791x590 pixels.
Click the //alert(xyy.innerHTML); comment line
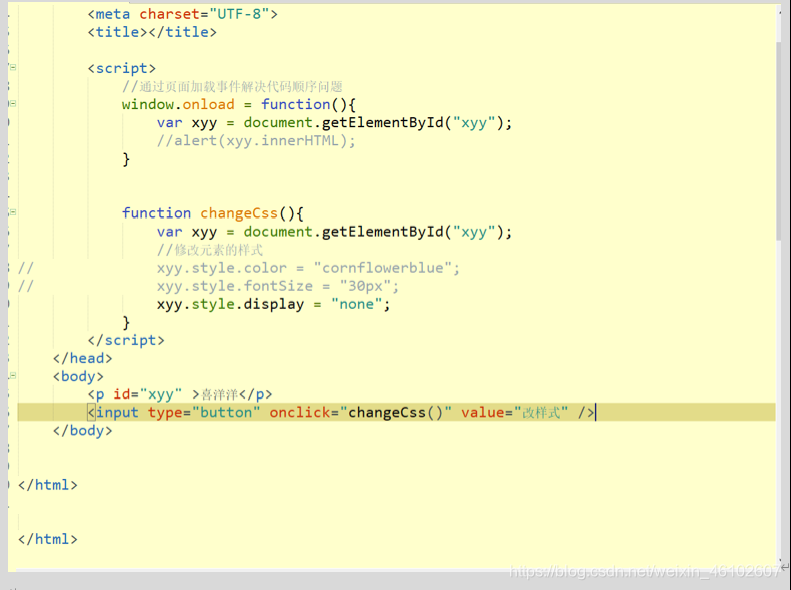tap(256, 141)
